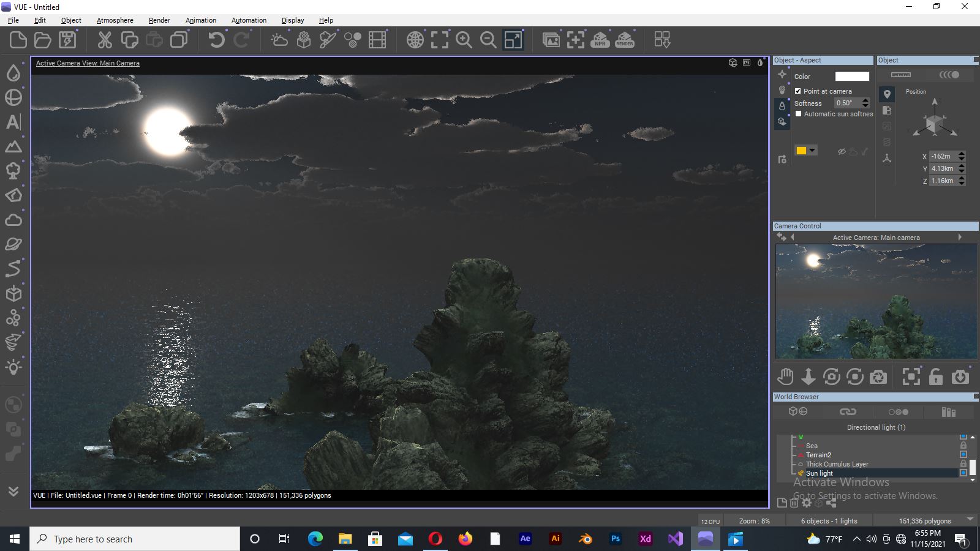Open the Animation menu
This screenshot has width=980, height=551.
tap(201, 20)
